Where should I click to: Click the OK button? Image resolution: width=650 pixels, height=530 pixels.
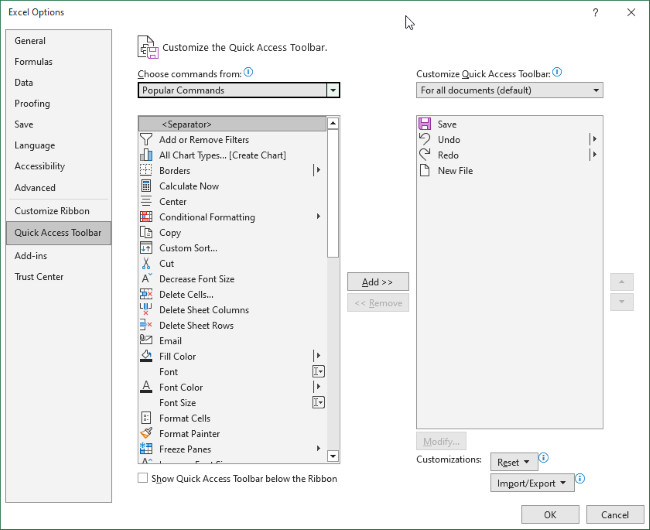coord(550,514)
